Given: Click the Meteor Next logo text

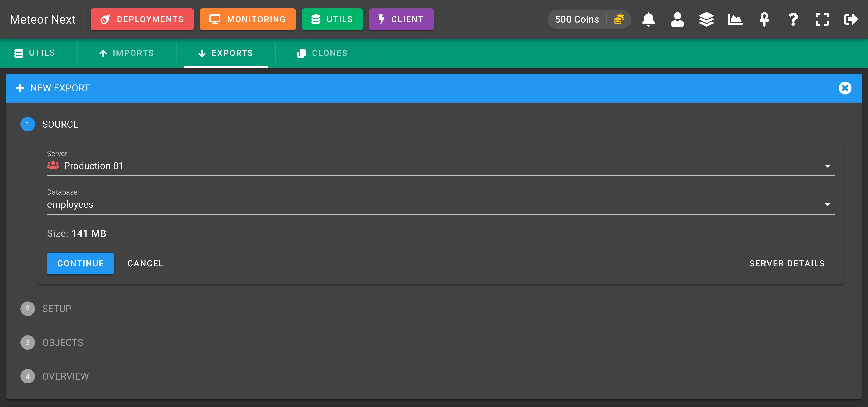Looking at the screenshot, I should tap(42, 19).
